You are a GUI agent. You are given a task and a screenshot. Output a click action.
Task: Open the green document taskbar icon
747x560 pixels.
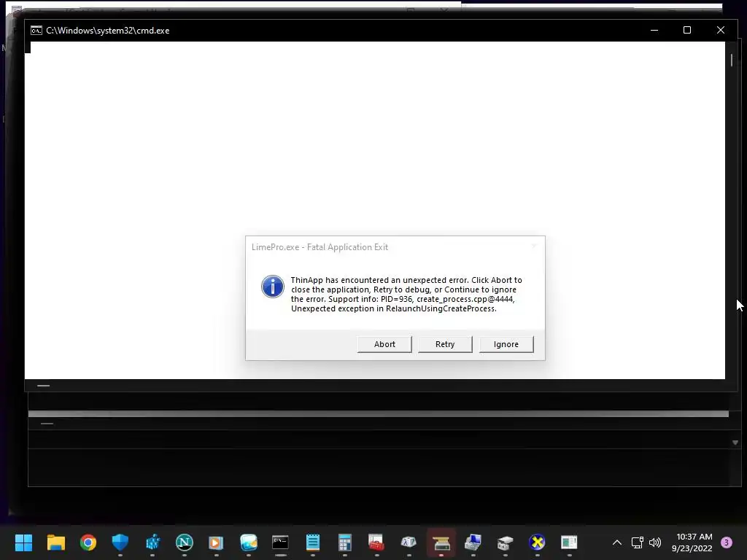(x=569, y=542)
